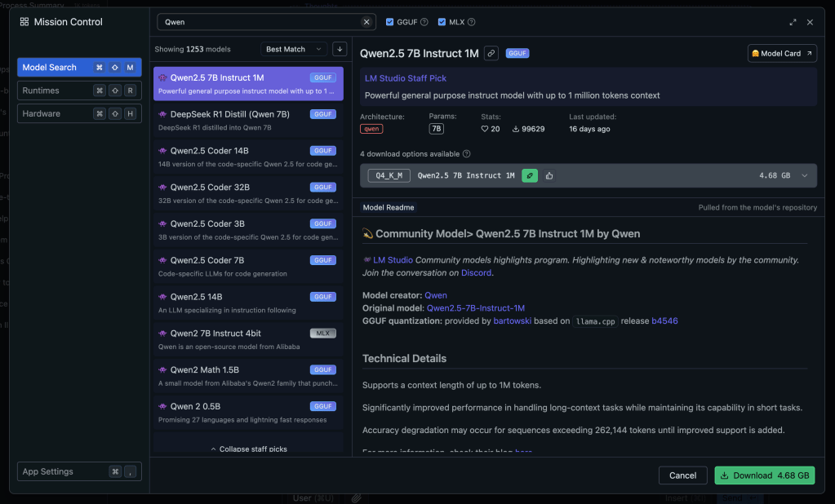Click the thumbs-up recommended icon
This screenshot has width=835, height=504.
(549, 175)
